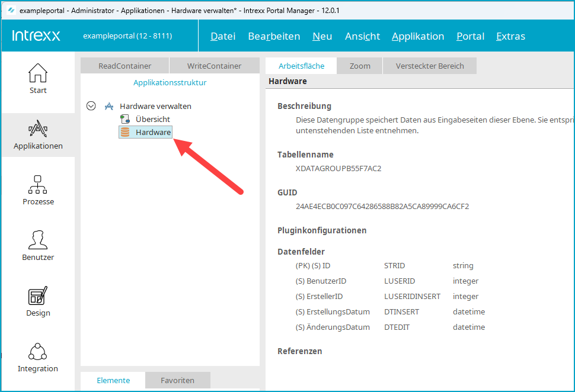Click the DTINSERT column name
Image resolution: width=575 pixels, height=392 pixels.
(x=401, y=312)
